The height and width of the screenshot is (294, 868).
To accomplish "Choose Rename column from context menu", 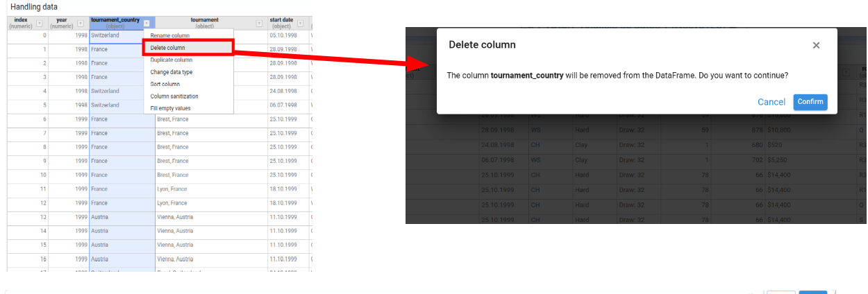I will (170, 35).
